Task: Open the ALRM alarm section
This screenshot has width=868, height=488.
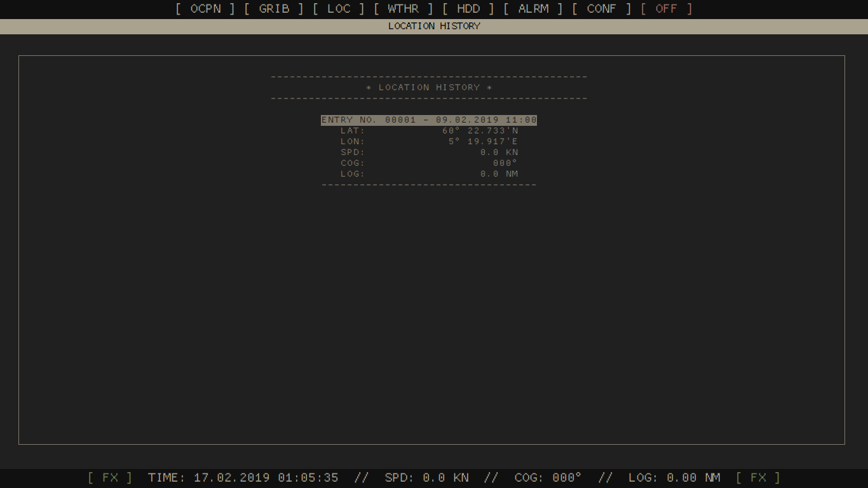Action: [x=533, y=9]
